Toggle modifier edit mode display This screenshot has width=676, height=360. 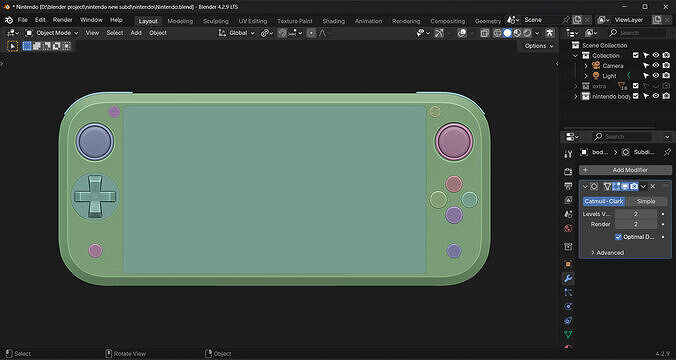(x=616, y=186)
